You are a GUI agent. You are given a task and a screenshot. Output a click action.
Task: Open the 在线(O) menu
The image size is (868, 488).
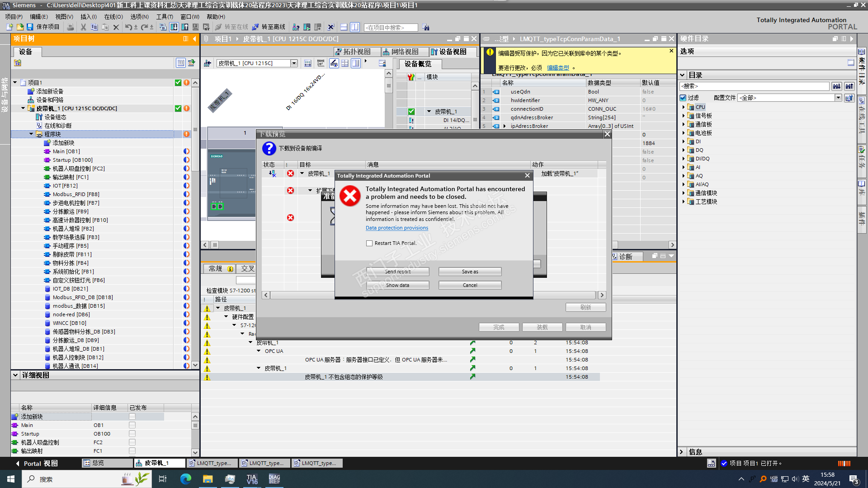point(113,17)
